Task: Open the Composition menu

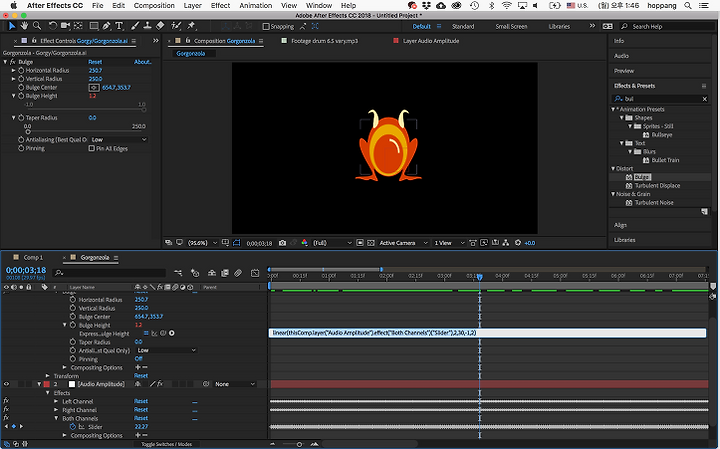Action: (x=154, y=6)
